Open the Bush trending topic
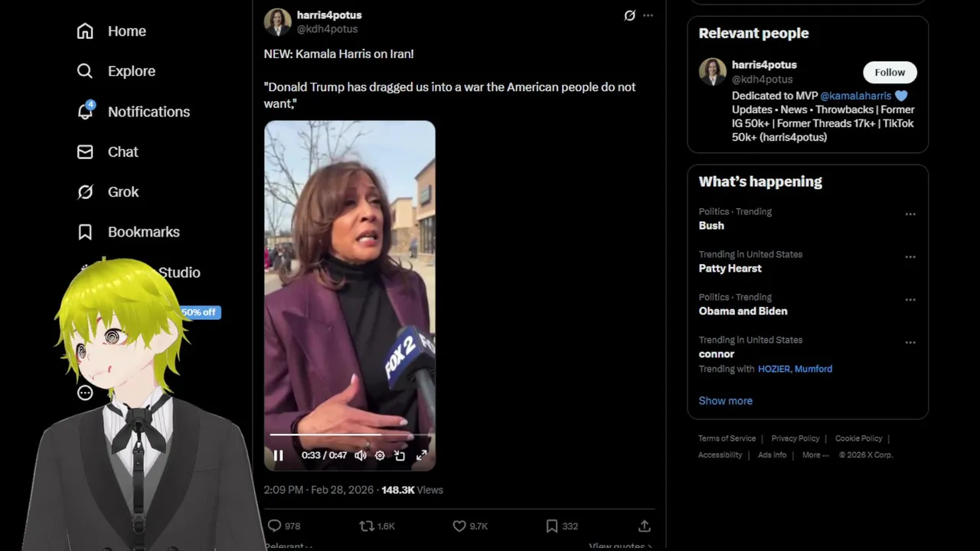This screenshot has height=551, width=980. tap(711, 226)
